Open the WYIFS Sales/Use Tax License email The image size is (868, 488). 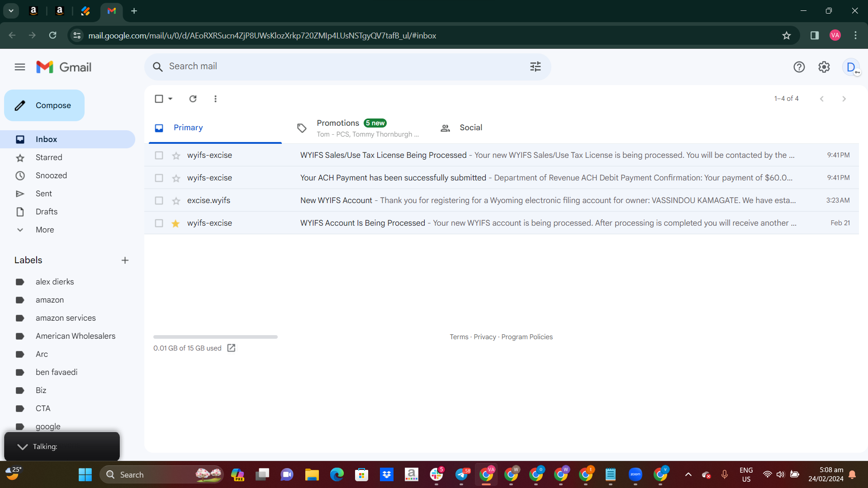coord(501,155)
